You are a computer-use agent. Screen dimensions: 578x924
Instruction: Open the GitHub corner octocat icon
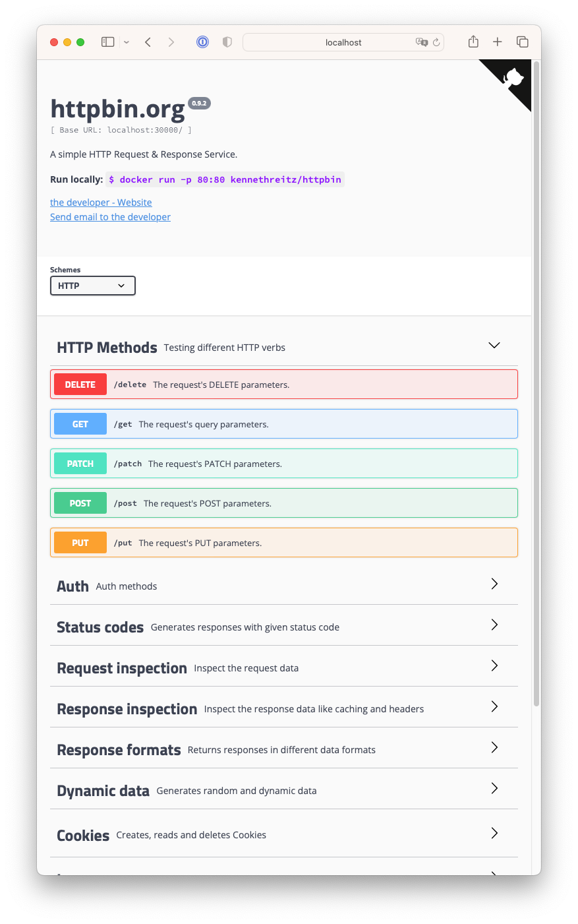512,79
